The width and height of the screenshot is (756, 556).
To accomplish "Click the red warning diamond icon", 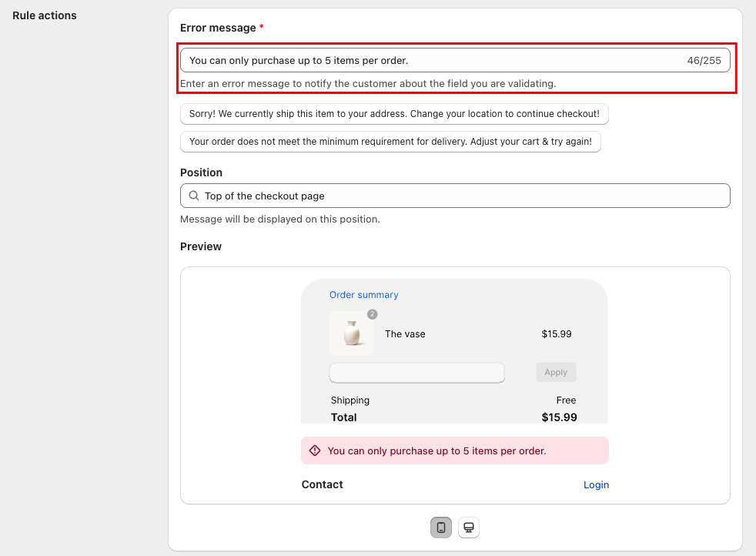I will click(x=315, y=450).
